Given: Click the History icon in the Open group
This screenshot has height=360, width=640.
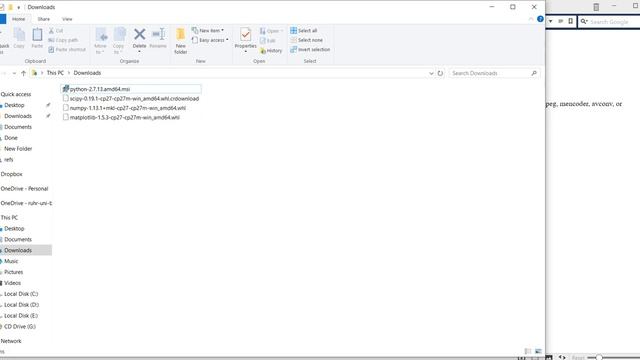Looking at the screenshot, I should click(263, 51).
